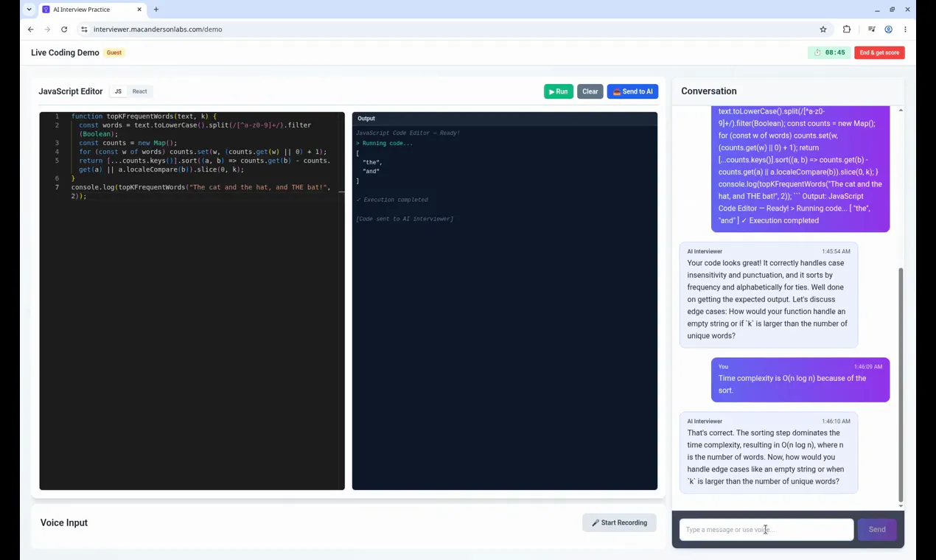Start voice recording
The height and width of the screenshot is (560, 936).
tap(619, 522)
